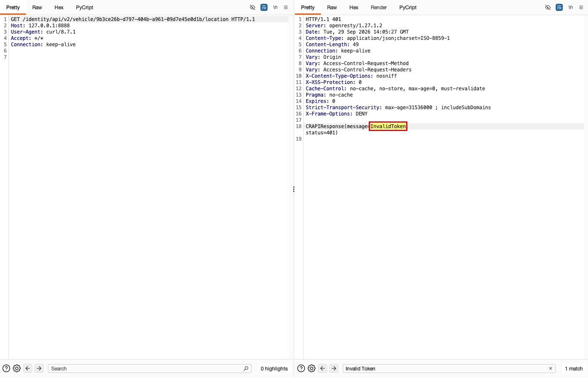Screen dimensions: 588x378
Task: Switch request panel to Hex view
Action: [x=59, y=8]
